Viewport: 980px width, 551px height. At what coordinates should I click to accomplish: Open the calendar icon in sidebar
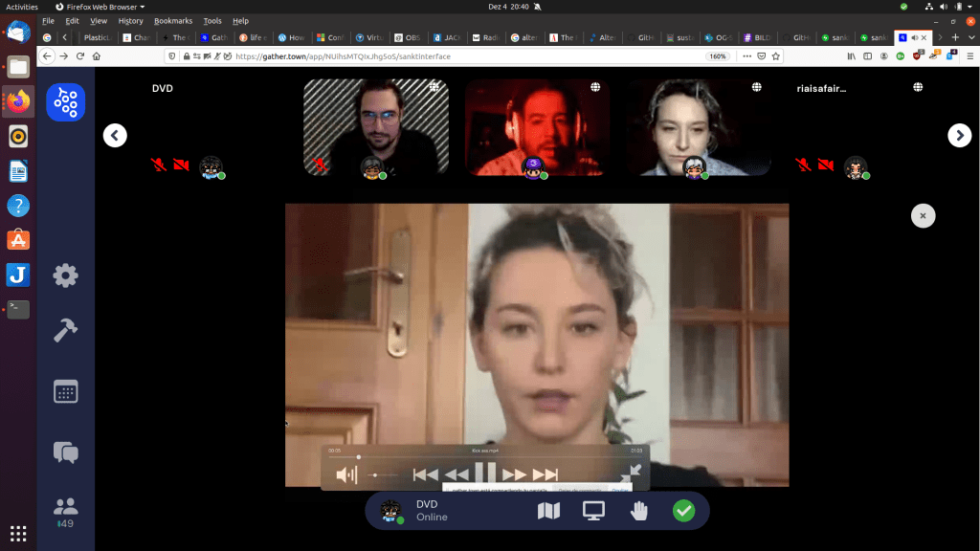coord(65,390)
